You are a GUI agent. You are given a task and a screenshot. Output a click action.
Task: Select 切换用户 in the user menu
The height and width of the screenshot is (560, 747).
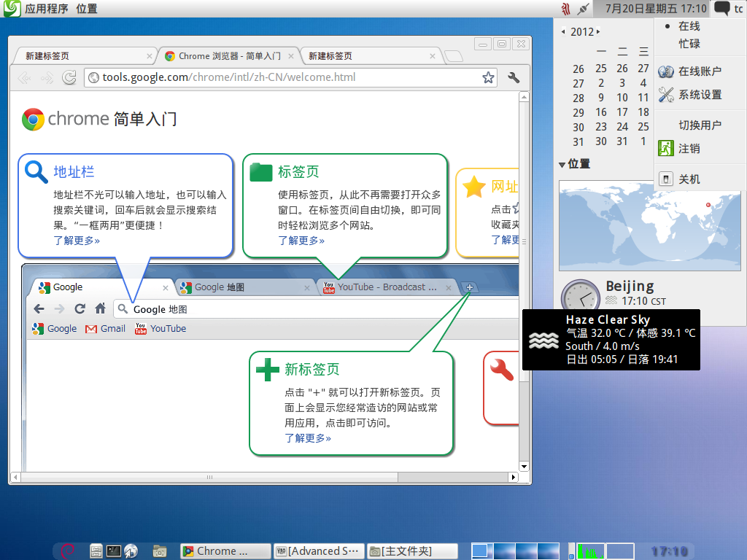[700, 125]
